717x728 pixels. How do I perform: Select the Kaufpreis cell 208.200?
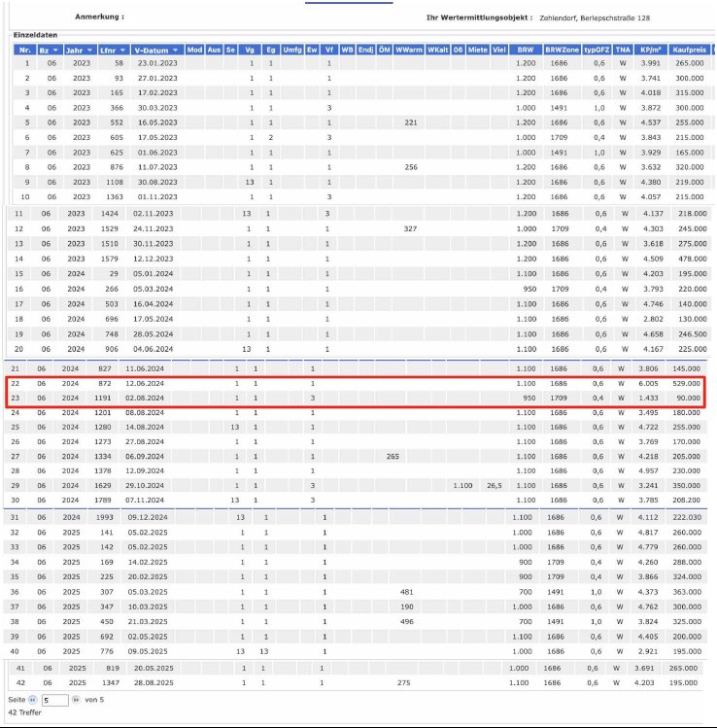click(686, 500)
